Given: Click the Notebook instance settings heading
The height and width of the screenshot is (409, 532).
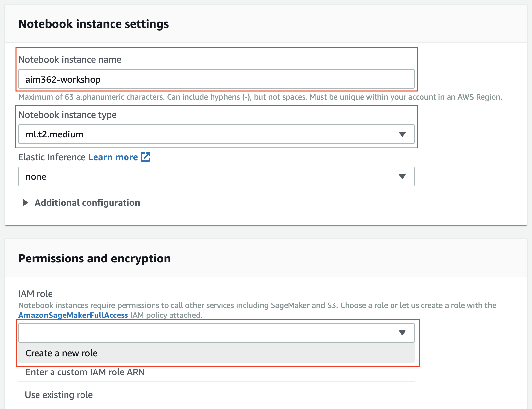Looking at the screenshot, I should (x=94, y=24).
